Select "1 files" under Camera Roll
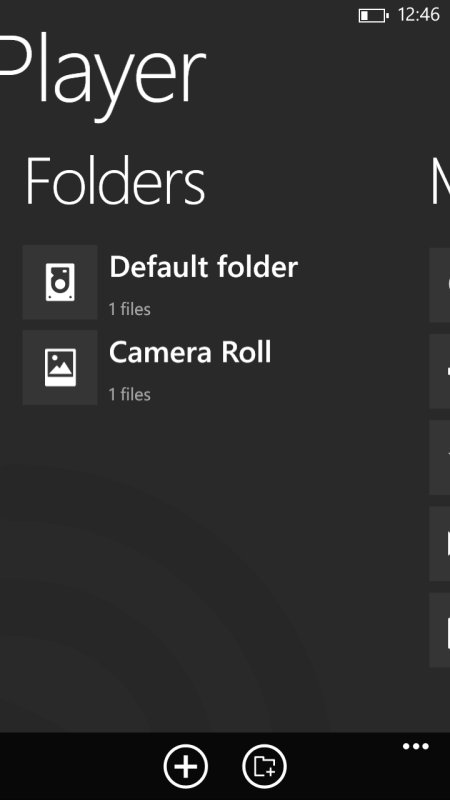This screenshot has width=450, height=800. pos(130,394)
